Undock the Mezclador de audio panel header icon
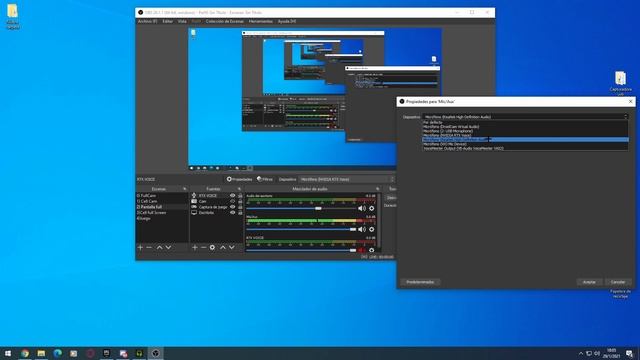Image resolution: width=640 pixels, height=360 pixels. pos(378,189)
